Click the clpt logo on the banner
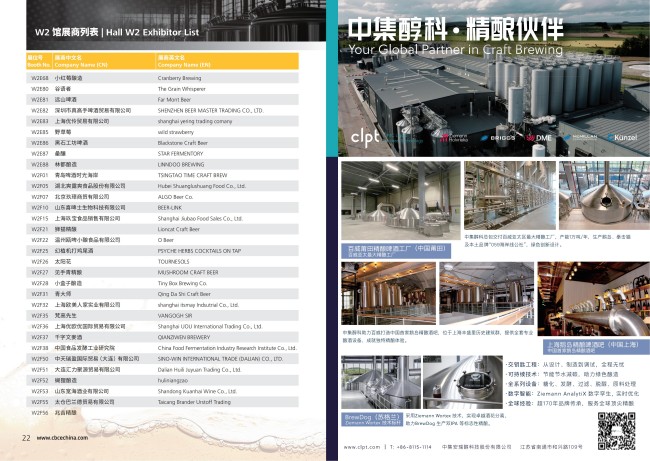The image size is (650, 461). [365, 136]
